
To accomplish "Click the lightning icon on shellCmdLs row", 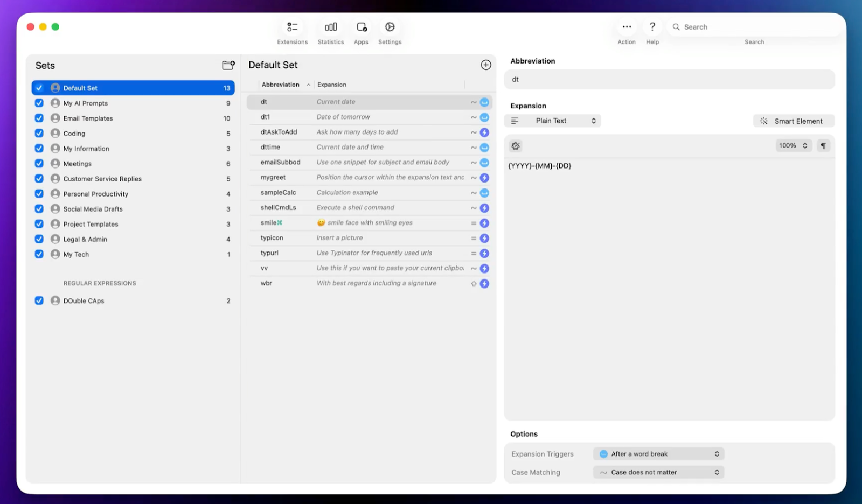I will point(484,207).
